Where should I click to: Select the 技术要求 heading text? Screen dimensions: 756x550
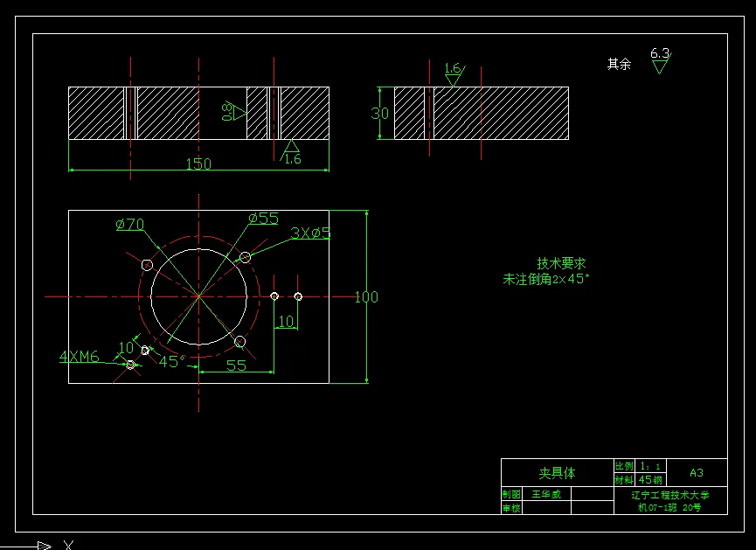click(x=561, y=263)
